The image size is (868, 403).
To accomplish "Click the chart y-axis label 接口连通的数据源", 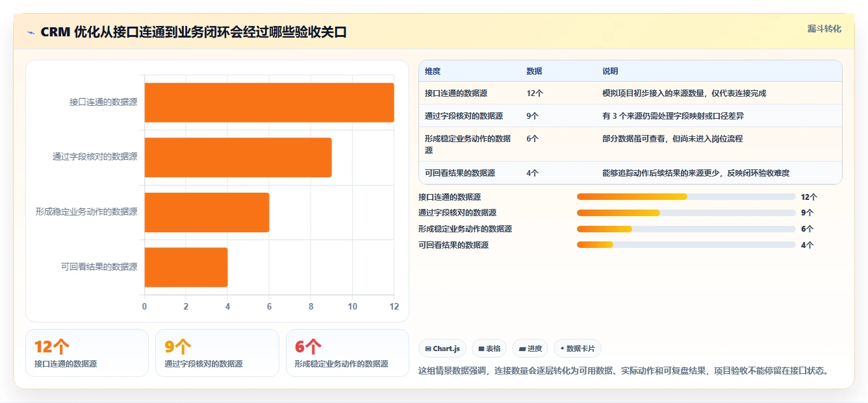I will (103, 103).
